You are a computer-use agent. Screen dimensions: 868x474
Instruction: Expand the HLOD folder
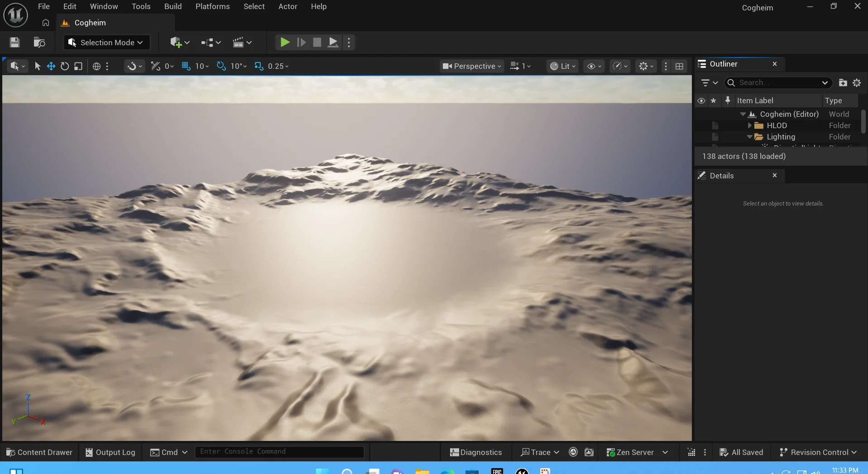(x=750, y=125)
